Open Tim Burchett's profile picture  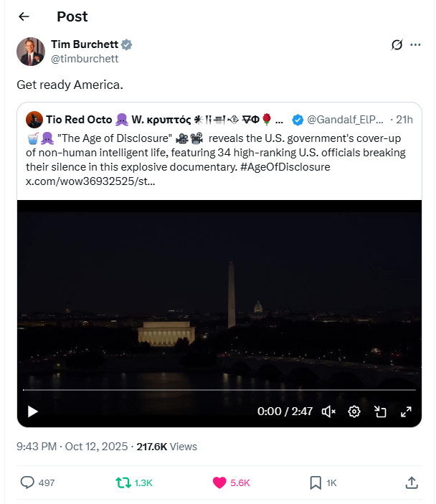tap(30, 51)
